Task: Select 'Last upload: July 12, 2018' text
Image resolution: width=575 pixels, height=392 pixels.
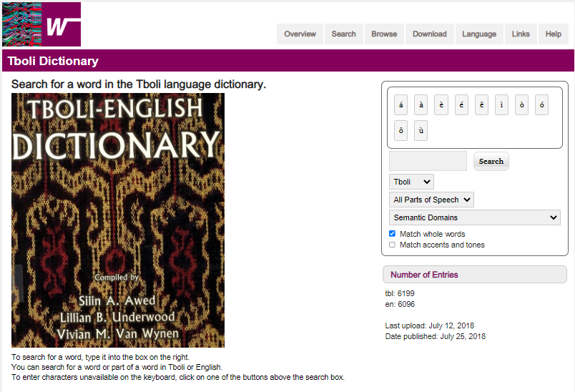Action: click(x=429, y=325)
